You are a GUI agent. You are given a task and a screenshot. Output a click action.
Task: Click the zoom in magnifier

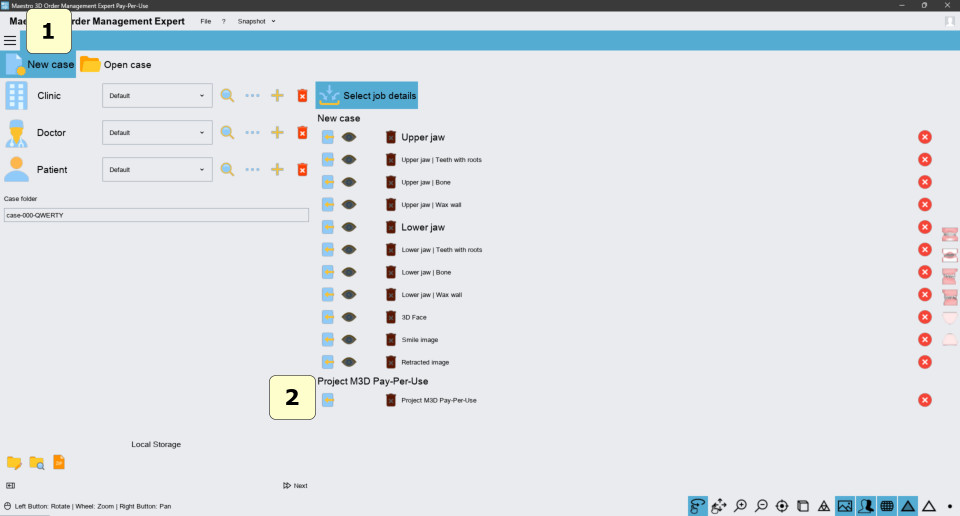pos(740,506)
